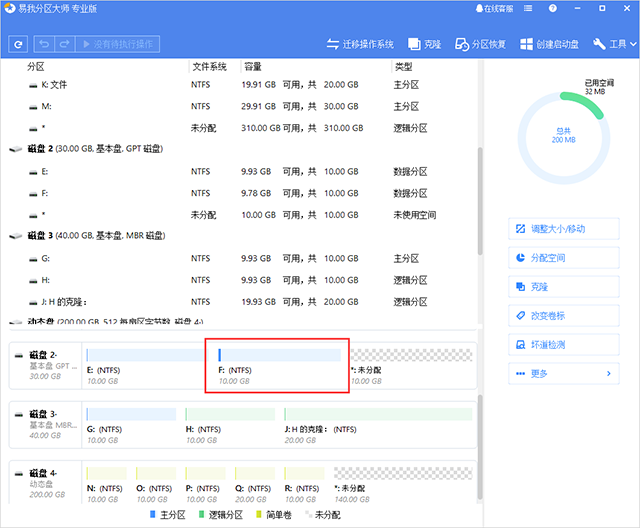
Task: Open 迁移操作系统 (Migrate OS) tool
Action: [361, 44]
